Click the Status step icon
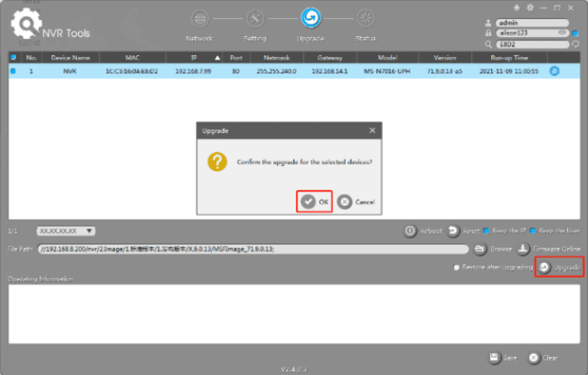Viewport: 588px width, 375px height. [365, 18]
